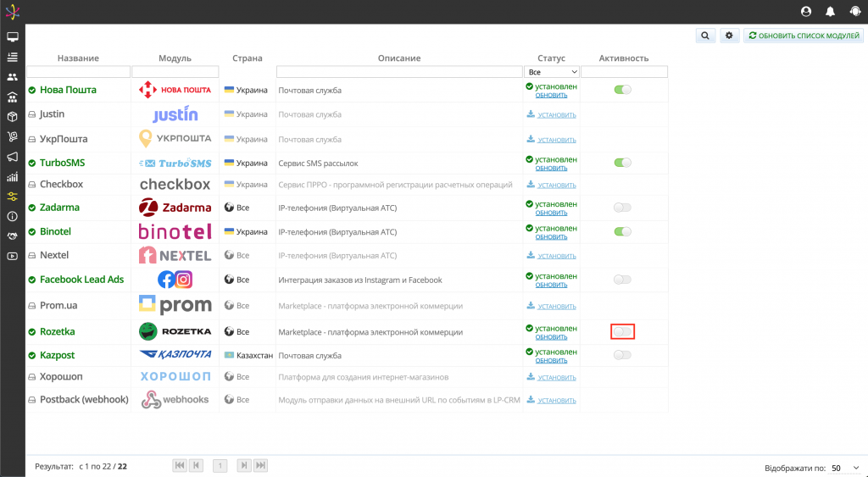
Task: Open the orders list sidebar icon
Action: [x=12, y=57]
